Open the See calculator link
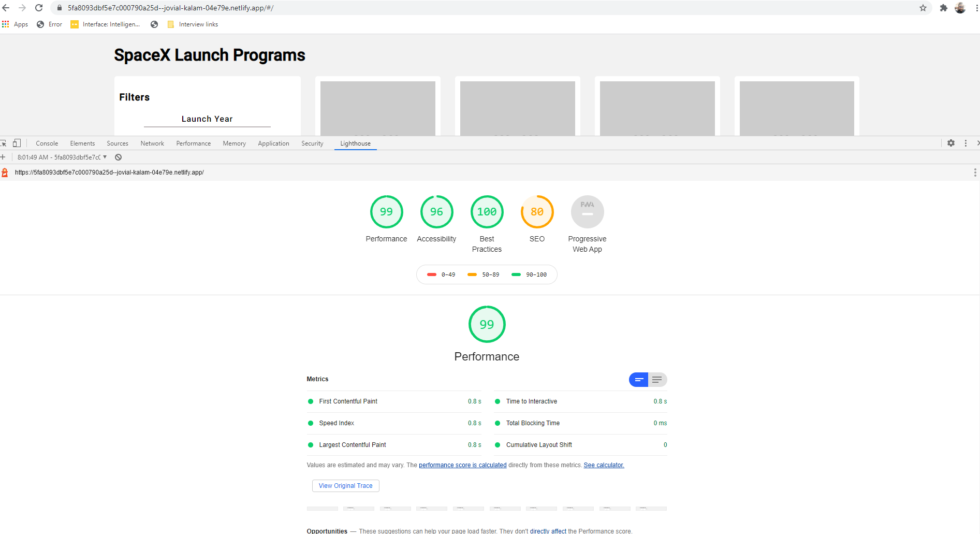The height and width of the screenshot is (534, 980). pyautogui.click(x=604, y=465)
